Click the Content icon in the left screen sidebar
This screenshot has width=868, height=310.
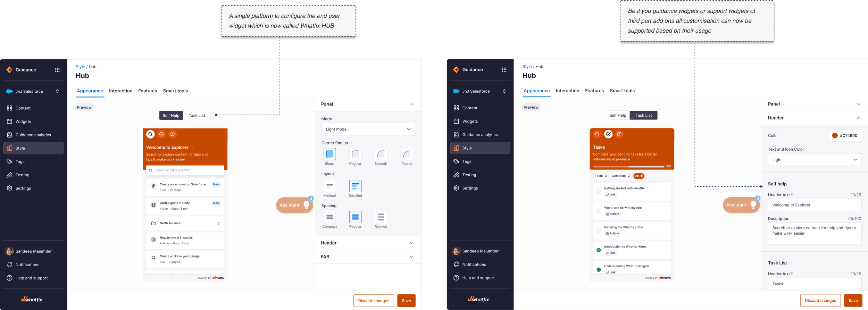[x=9, y=108]
